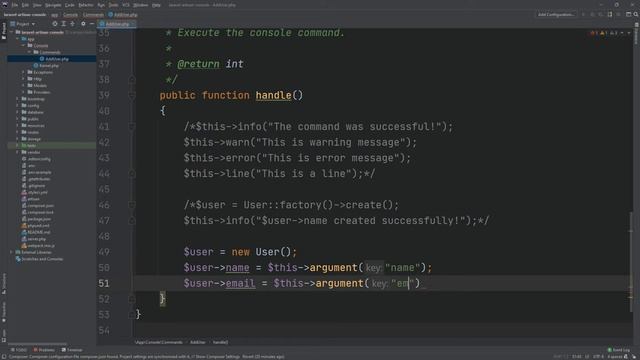
Task: Collapse the Commands folder node
Action: tap(29, 52)
